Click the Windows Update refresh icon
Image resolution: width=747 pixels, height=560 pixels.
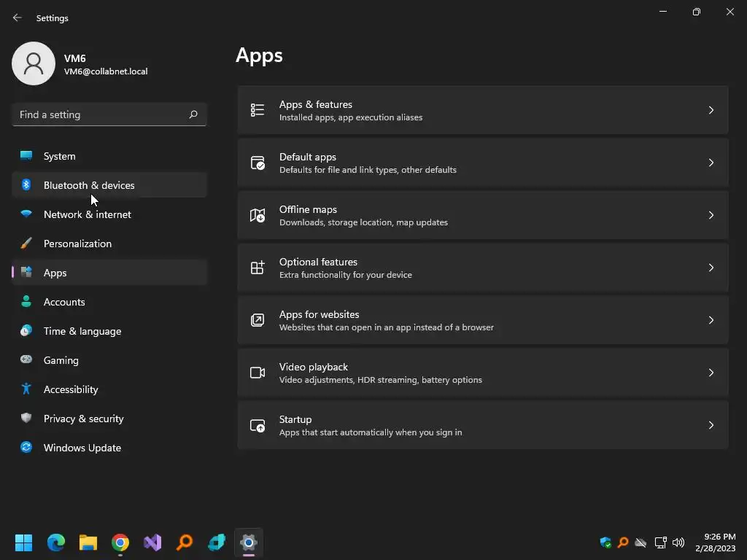[26, 447]
